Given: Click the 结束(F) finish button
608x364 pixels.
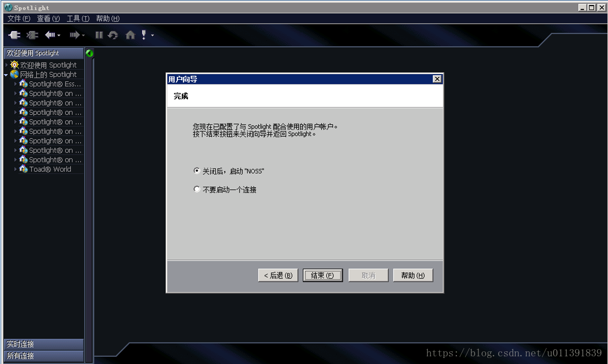Looking at the screenshot, I should (322, 275).
